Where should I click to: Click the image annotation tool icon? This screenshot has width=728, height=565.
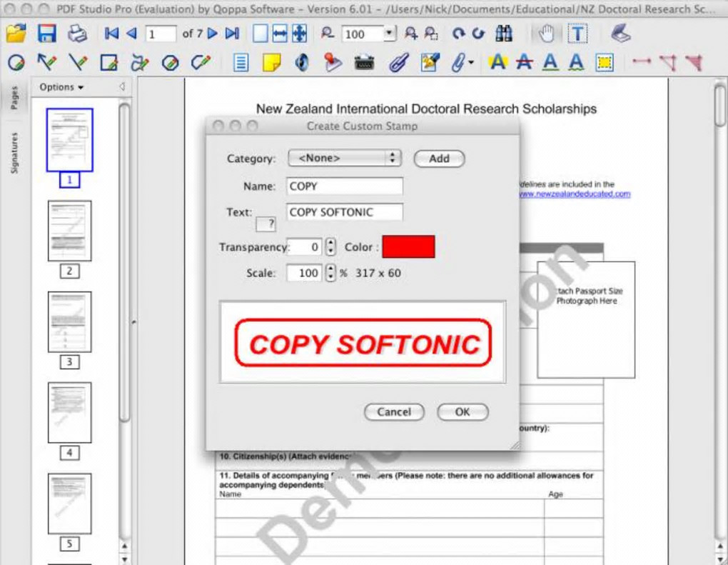pyautogui.click(x=430, y=62)
